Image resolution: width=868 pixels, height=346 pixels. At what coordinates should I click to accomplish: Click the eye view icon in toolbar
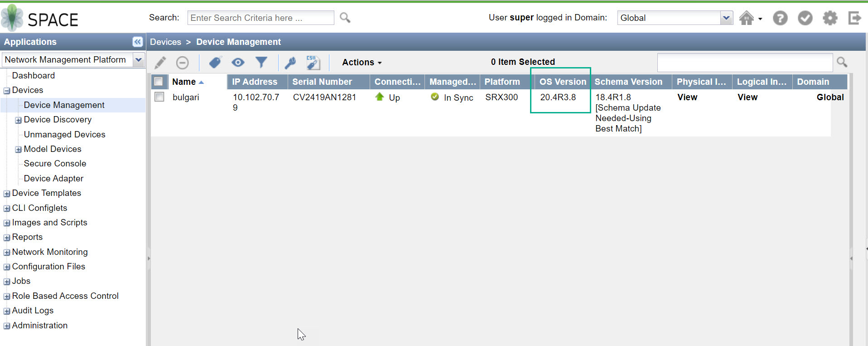click(x=238, y=62)
